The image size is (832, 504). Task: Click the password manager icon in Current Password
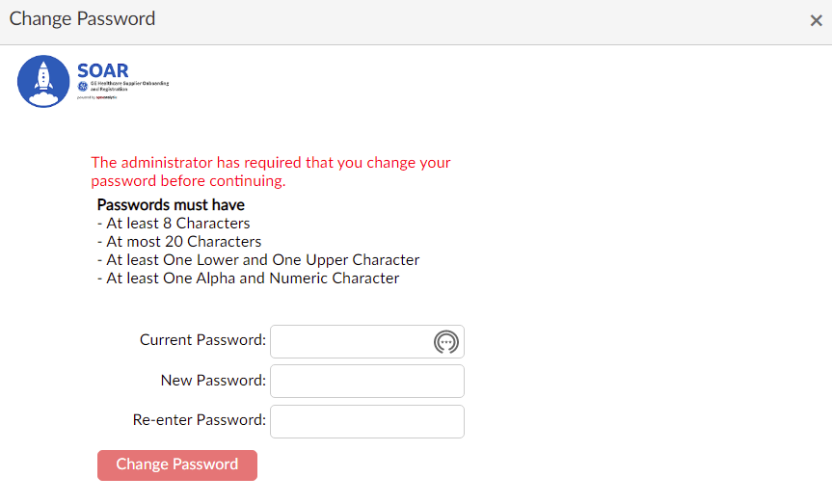click(x=445, y=341)
